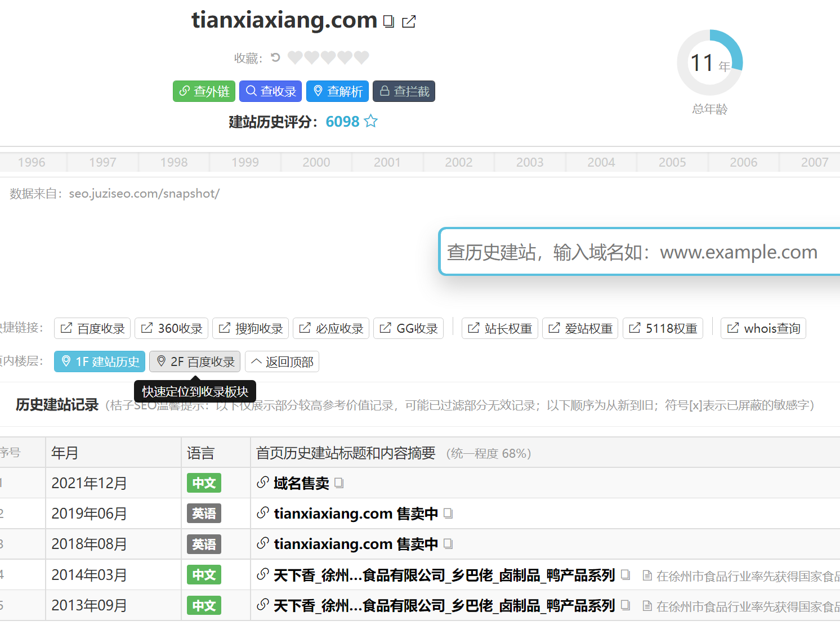Click the 历史建站记录 heading
The width and height of the screenshot is (840, 634).
57,405
